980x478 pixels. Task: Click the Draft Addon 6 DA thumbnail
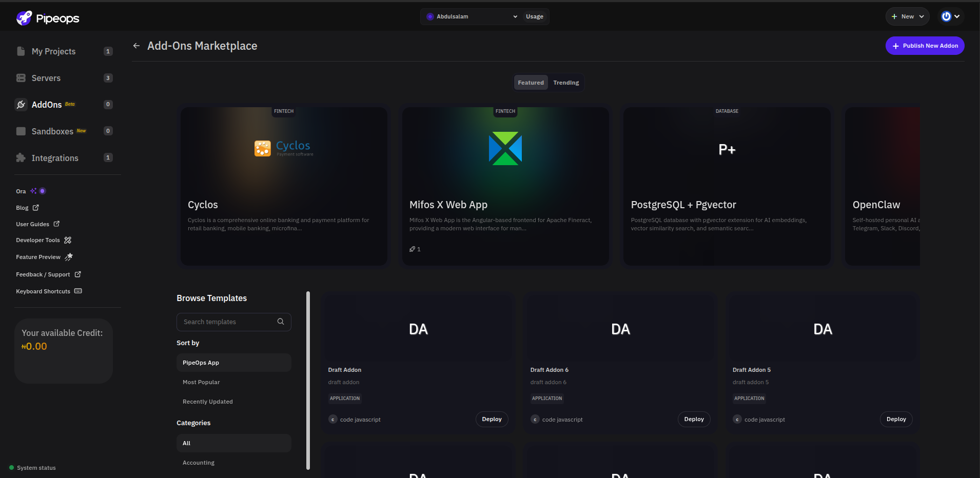(620, 328)
